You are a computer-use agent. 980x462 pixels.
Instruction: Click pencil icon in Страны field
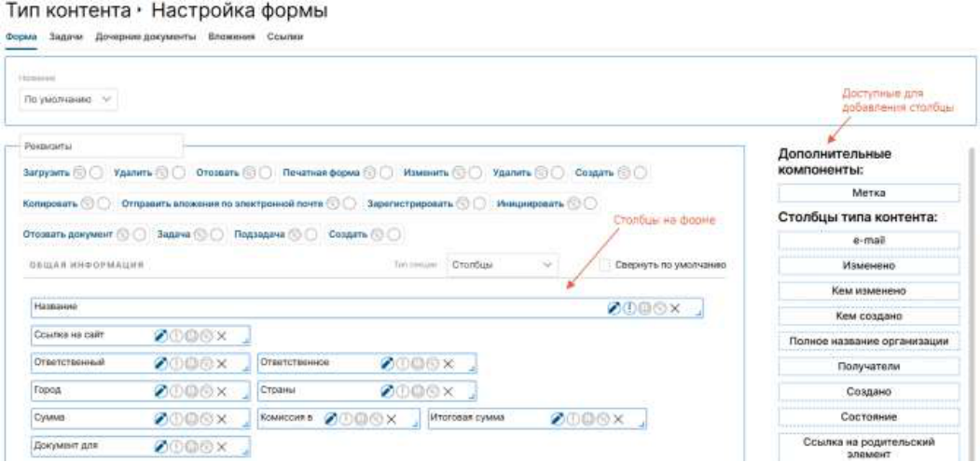pyautogui.click(x=388, y=391)
